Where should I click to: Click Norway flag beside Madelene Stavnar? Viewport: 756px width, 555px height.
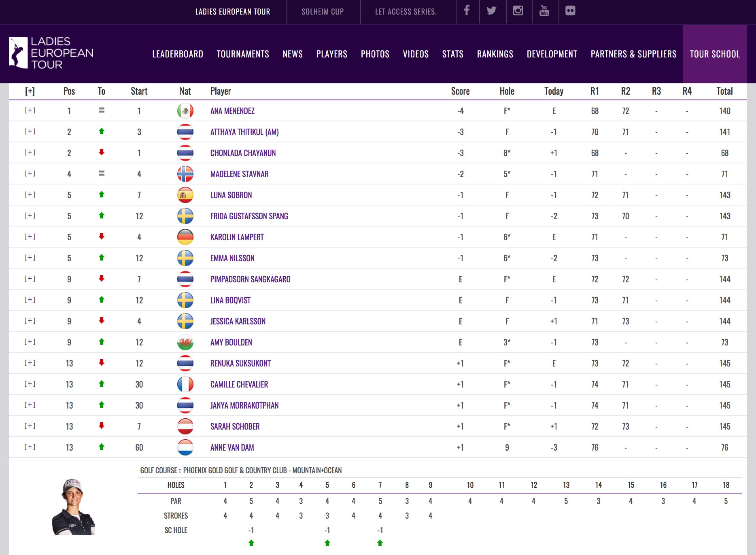[x=185, y=174]
